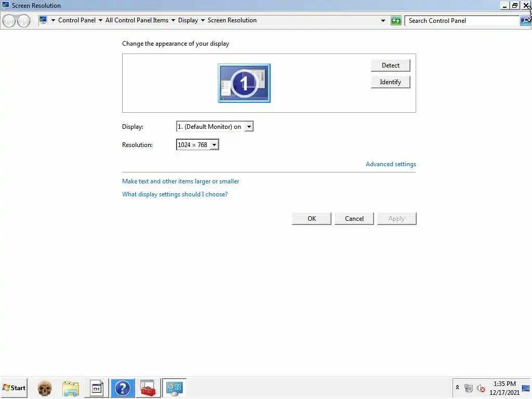Go to Control Panel breadcrumb
The image size is (532, 399).
coord(77,20)
